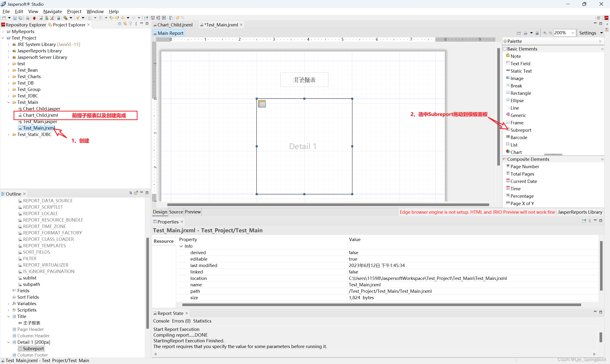Click Collapse All in Project Explorer
Image resolution: width=610 pixels, height=364 pixels.
click(x=120, y=24)
